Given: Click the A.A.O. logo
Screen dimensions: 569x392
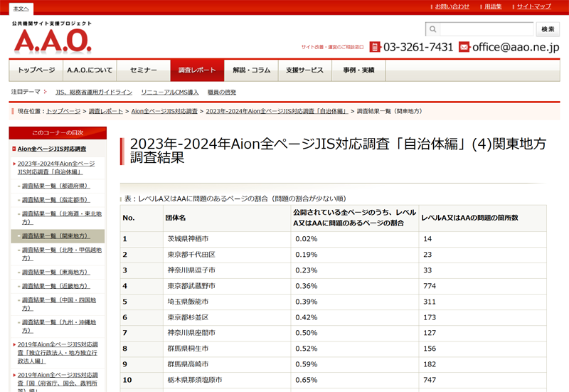Looking at the screenshot, I should 52,40.
